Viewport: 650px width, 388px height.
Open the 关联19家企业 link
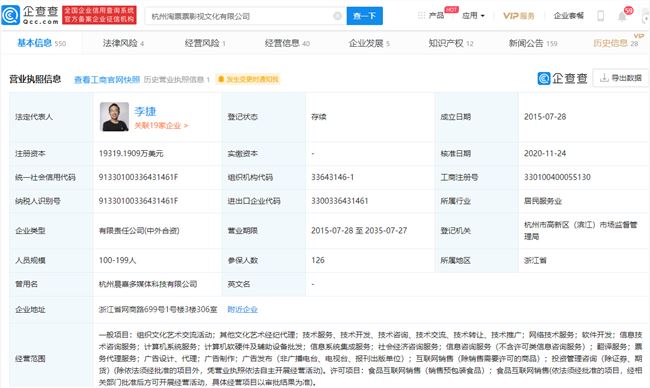[x=161, y=125]
